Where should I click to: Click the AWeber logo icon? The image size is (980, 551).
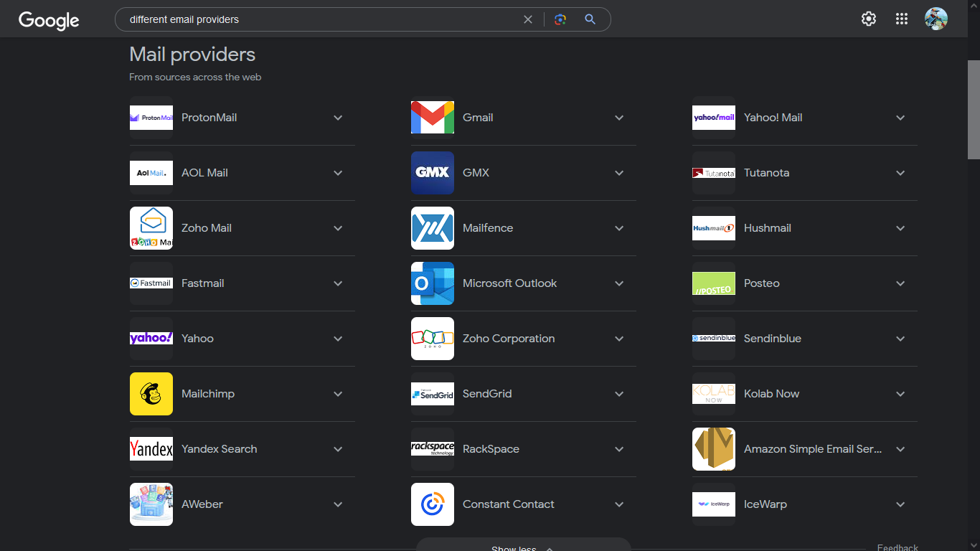click(x=151, y=504)
